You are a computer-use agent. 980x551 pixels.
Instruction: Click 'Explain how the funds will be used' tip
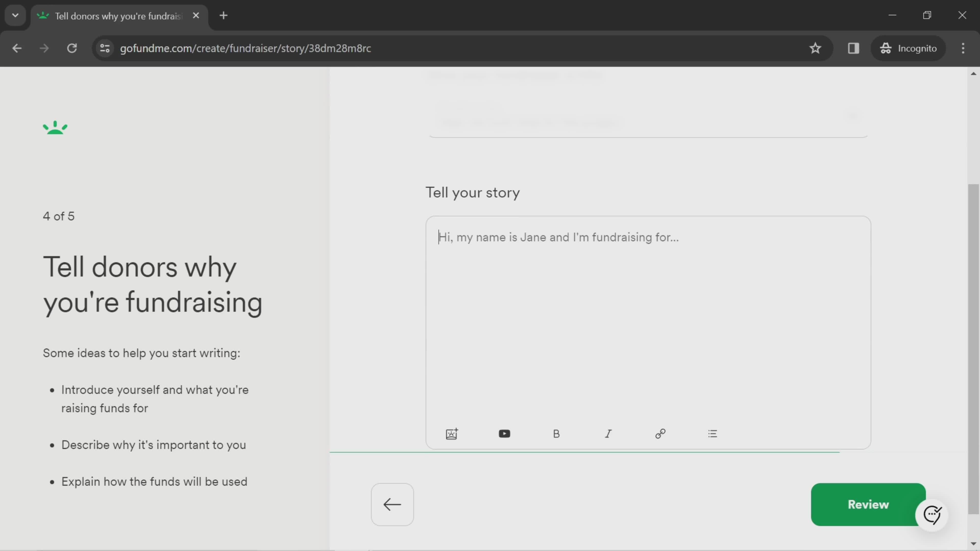(154, 481)
